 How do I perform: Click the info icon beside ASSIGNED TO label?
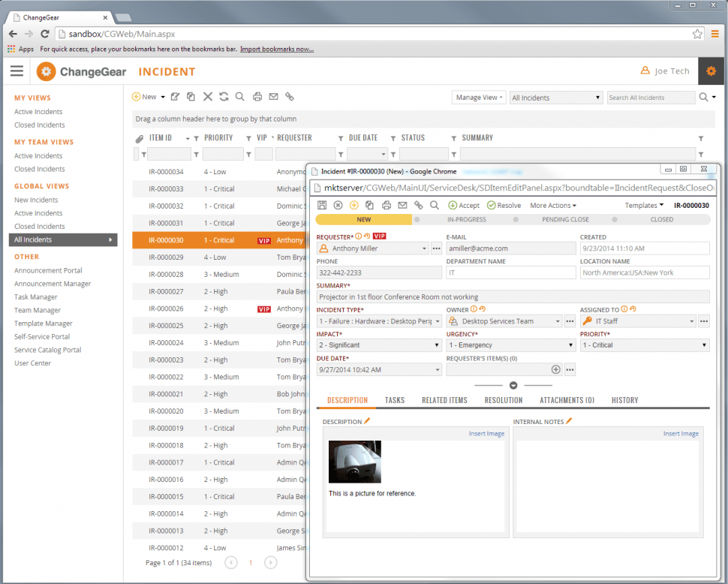click(624, 309)
